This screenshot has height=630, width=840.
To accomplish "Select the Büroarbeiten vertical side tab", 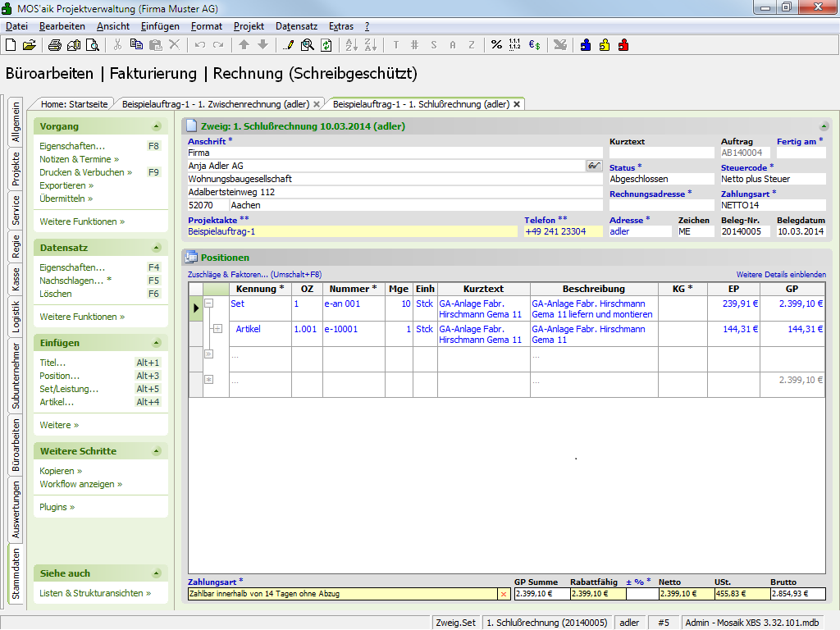I will coord(16,445).
